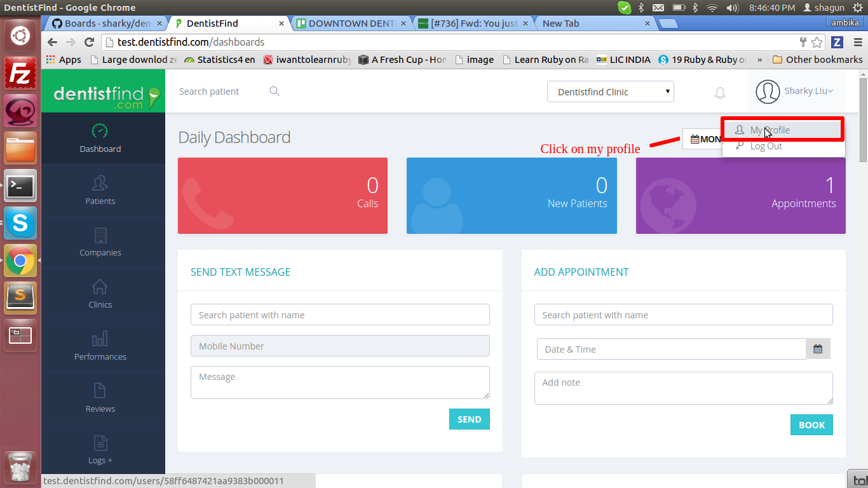Go to Companies in the sidebar

100,243
